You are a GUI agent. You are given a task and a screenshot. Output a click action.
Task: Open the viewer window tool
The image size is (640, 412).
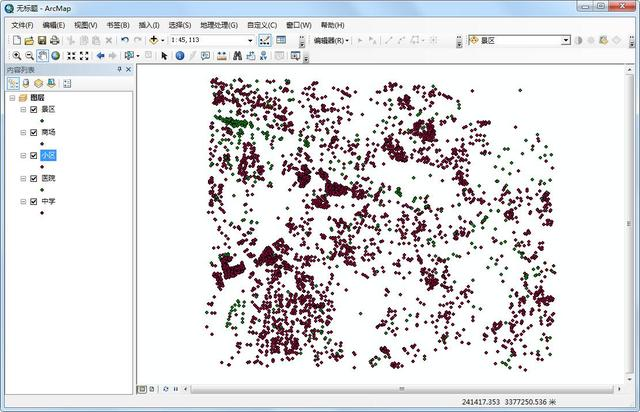296,56
